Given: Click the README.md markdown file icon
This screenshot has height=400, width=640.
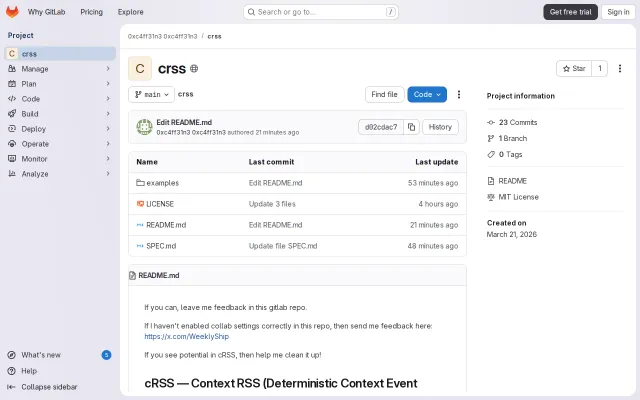Looking at the screenshot, I should click(x=140, y=225).
